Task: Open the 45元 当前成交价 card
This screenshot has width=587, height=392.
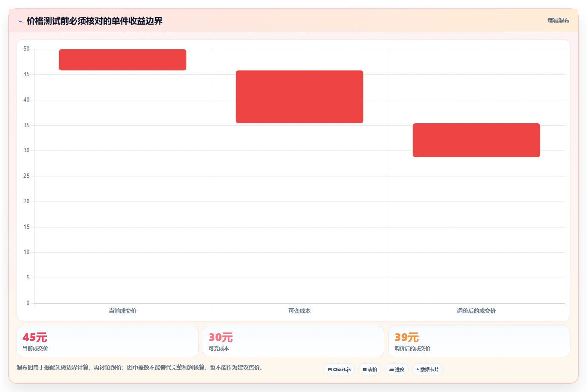Action: [x=108, y=341]
